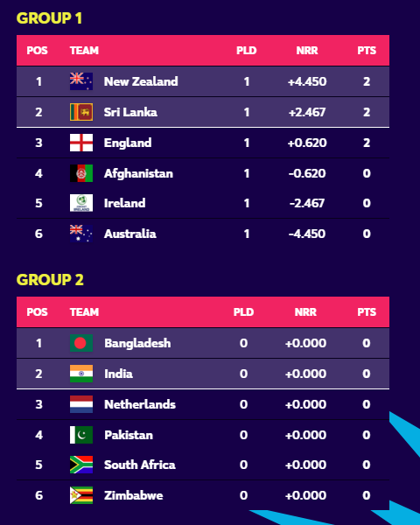Select the Group 1 PLD column header
420x525 pixels.
[247, 51]
